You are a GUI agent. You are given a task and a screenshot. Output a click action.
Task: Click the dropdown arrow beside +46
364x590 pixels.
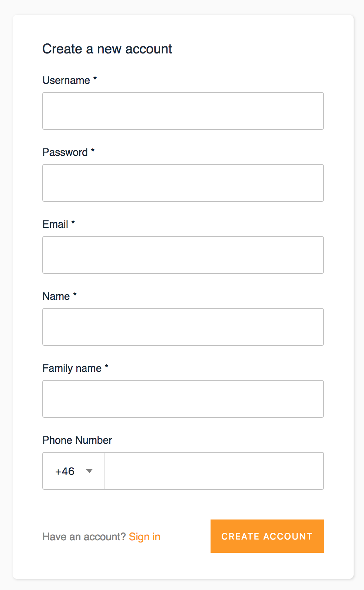(x=89, y=471)
